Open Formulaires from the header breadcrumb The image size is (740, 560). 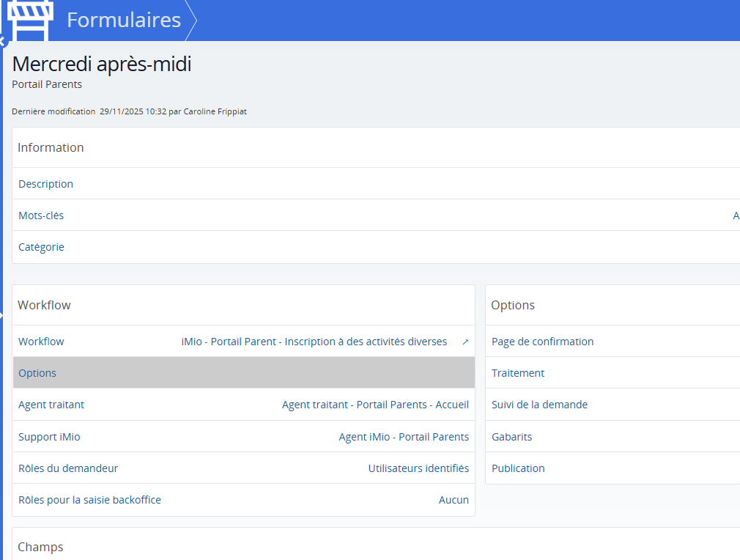tap(123, 20)
